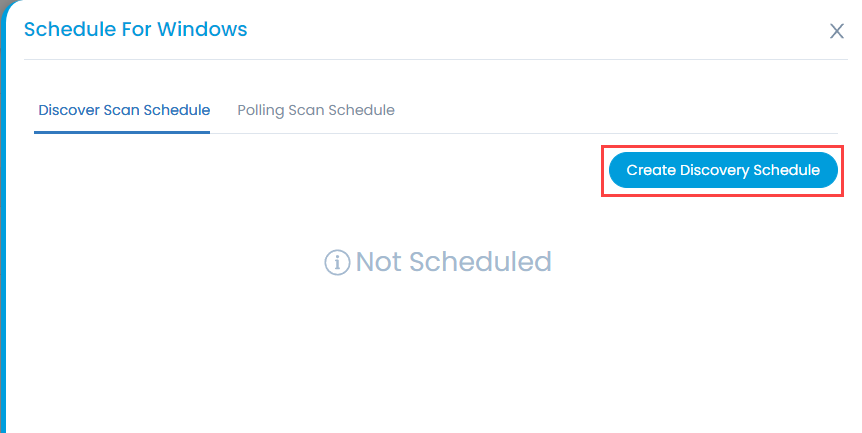The image size is (862, 433).
Task: Select the circled i information icon
Action: coord(337,262)
